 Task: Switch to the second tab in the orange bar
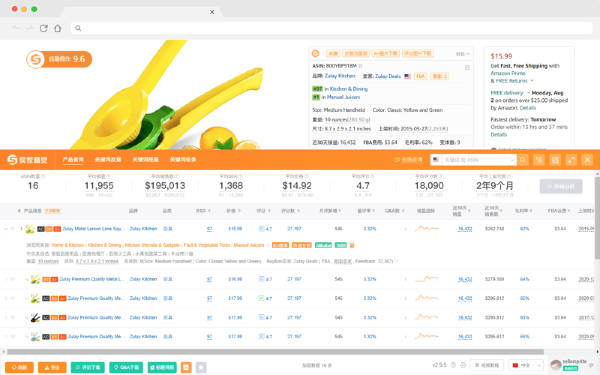(x=108, y=160)
